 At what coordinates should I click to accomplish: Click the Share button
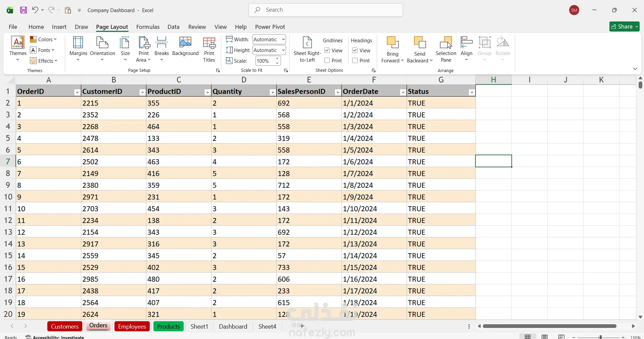(624, 26)
